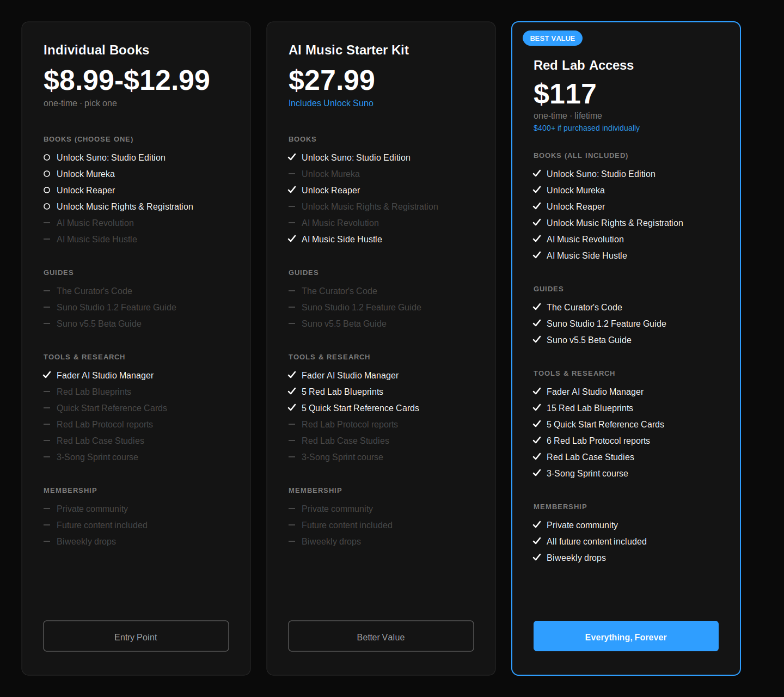Viewport: 784px width, 697px height.
Task: Click 'BOOKS (CHOOSE ONE)' heading
Action: coord(88,139)
